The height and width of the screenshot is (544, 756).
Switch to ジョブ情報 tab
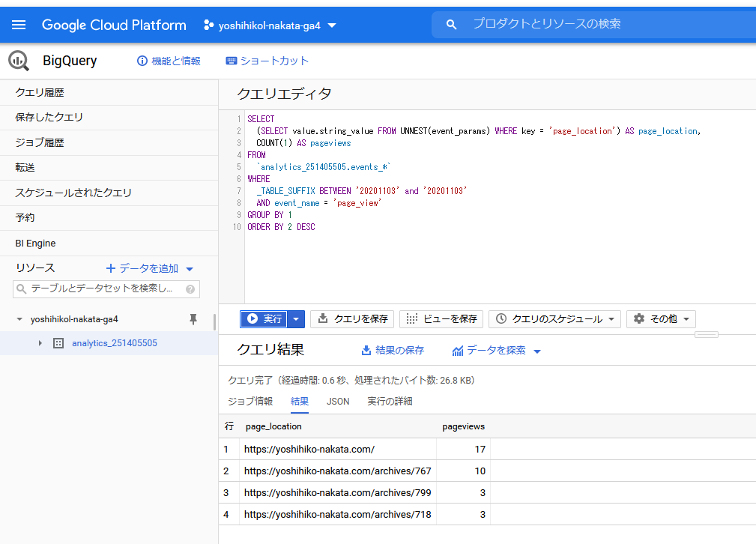[x=250, y=401]
